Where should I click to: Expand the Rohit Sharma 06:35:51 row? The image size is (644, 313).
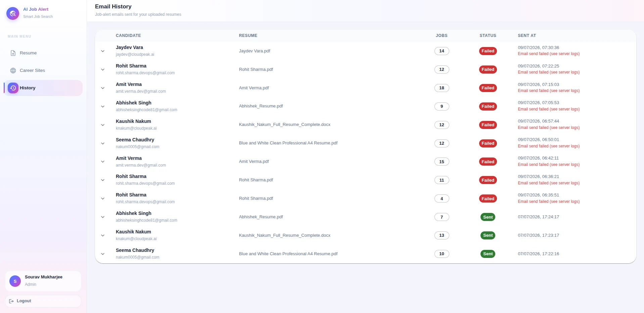pyautogui.click(x=103, y=198)
